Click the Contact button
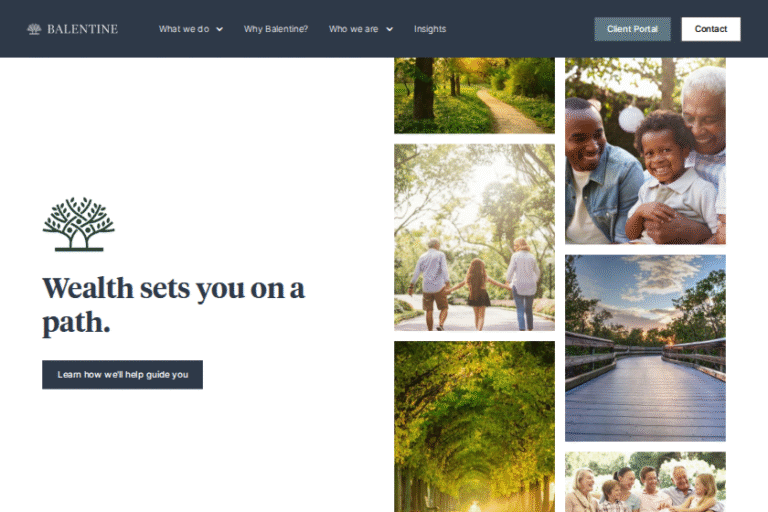This screenshot has width=768, height=512. (x=711, y=29)
